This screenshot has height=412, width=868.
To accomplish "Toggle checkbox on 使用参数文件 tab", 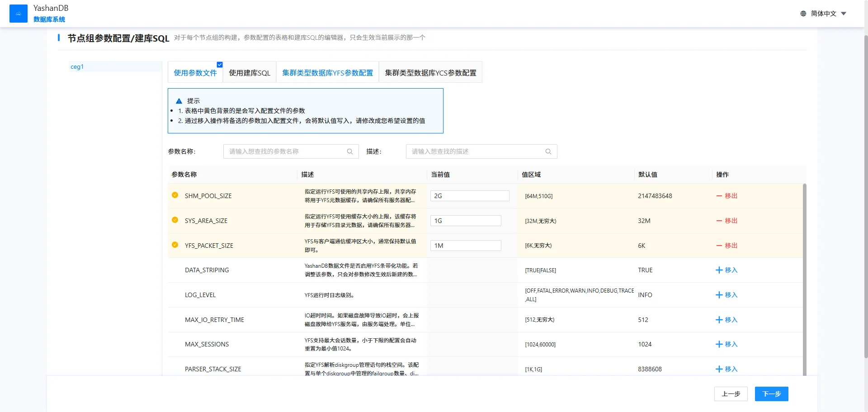I will 220,65.
